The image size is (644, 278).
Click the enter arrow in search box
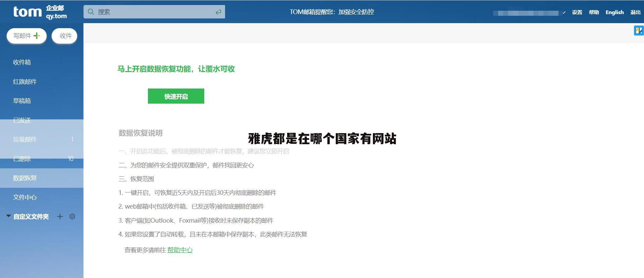tap(218, 12)
